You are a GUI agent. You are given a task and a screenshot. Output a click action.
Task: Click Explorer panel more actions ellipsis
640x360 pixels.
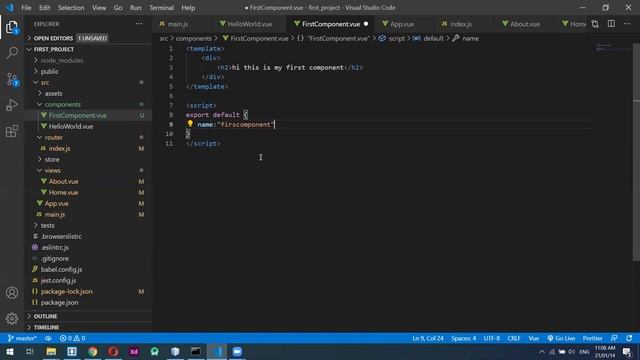coord(139,24)
